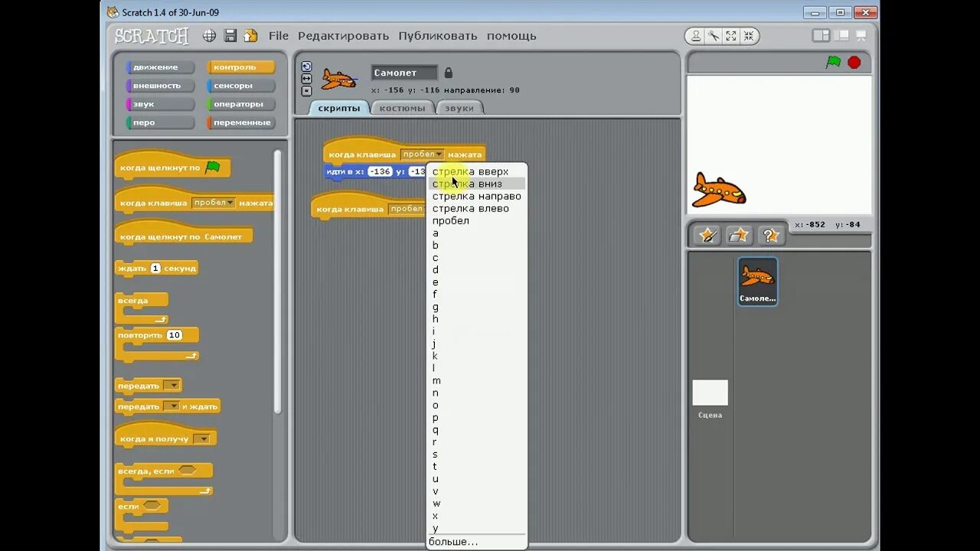Select the операторы block category

tap(240, 104)
